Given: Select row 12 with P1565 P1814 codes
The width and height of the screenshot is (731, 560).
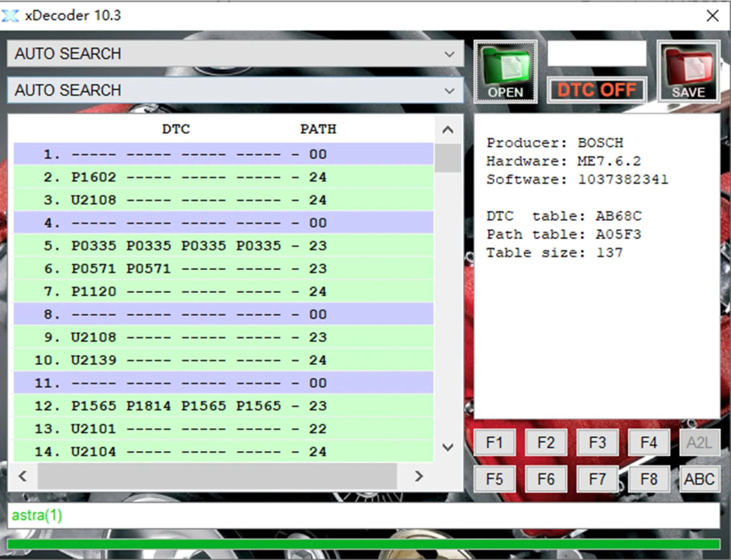Looking at the screenshot, I should click(223, 406).
